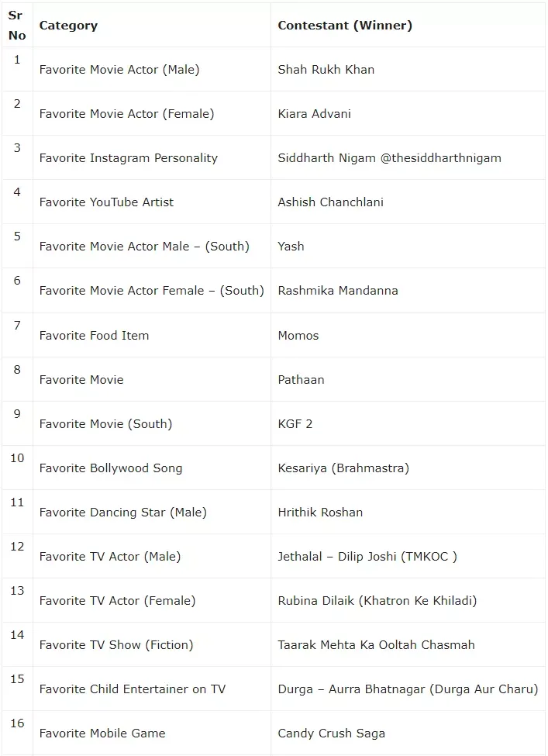The height and width of the screenshot is (756, 548).
Task: Click the Pathaan movie entry
Action: point(301,380)
